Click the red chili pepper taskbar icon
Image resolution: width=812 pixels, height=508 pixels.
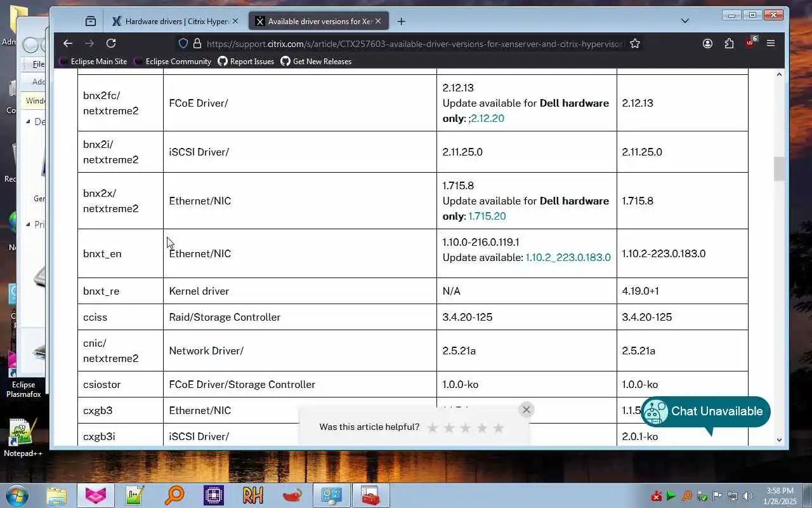[x=292, y=495]
